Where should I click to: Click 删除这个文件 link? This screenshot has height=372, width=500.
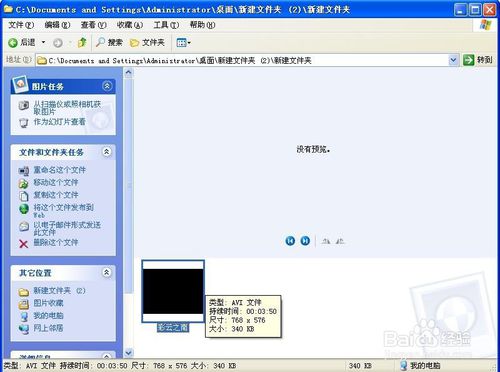click(x=56, y=242)
